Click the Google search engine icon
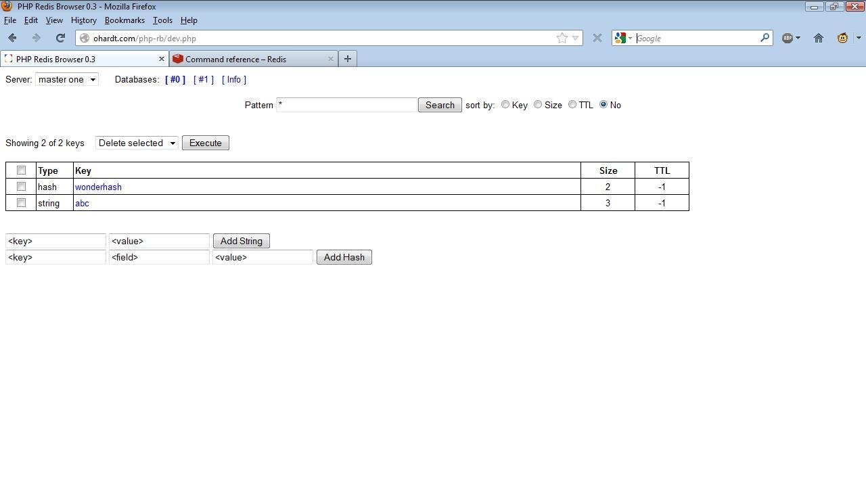This screenshot has height=504, width=866. (620, 38)
